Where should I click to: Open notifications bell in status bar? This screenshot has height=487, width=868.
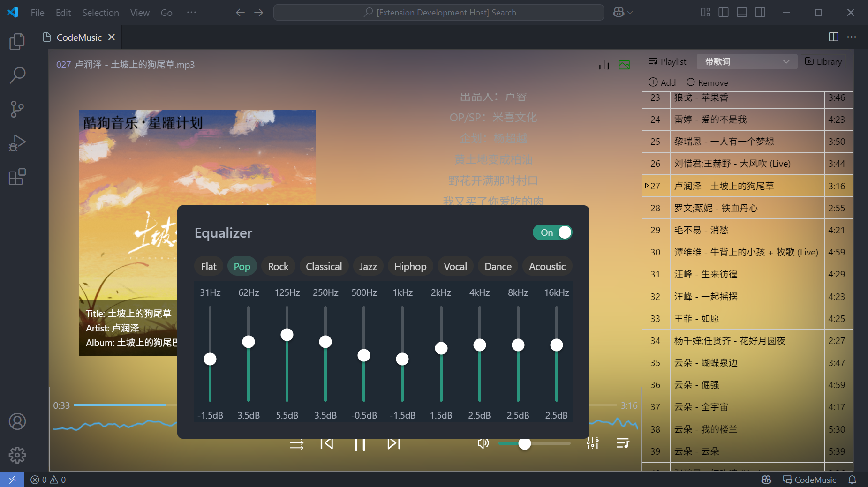point(852,480)
